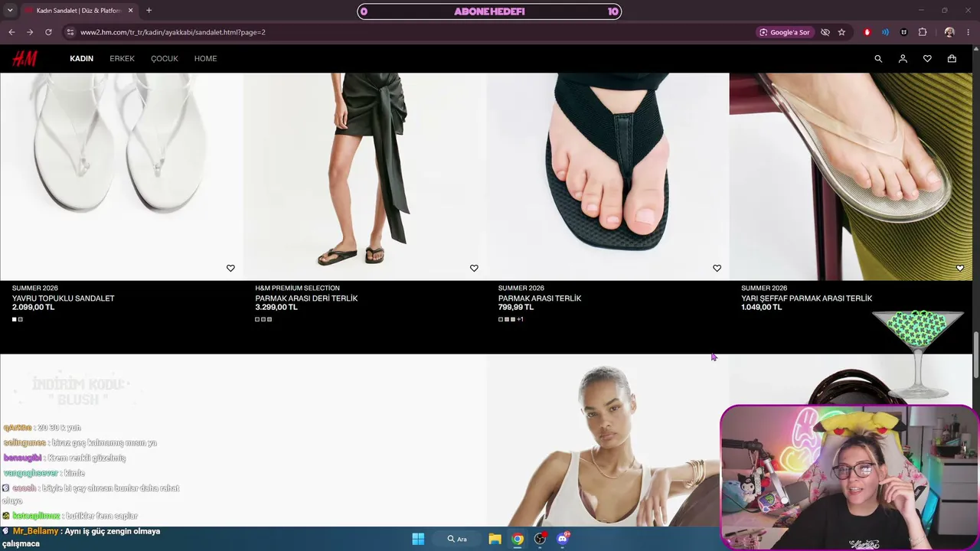Open a new browser tab
Image resolution: width=980 pixels, height=551 pixels.
[149, 11]
